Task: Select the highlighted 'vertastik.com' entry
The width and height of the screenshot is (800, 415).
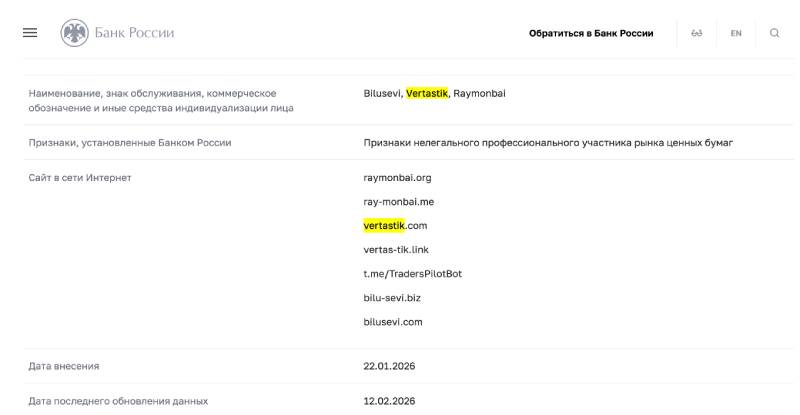Action: [x=395, y=226]
